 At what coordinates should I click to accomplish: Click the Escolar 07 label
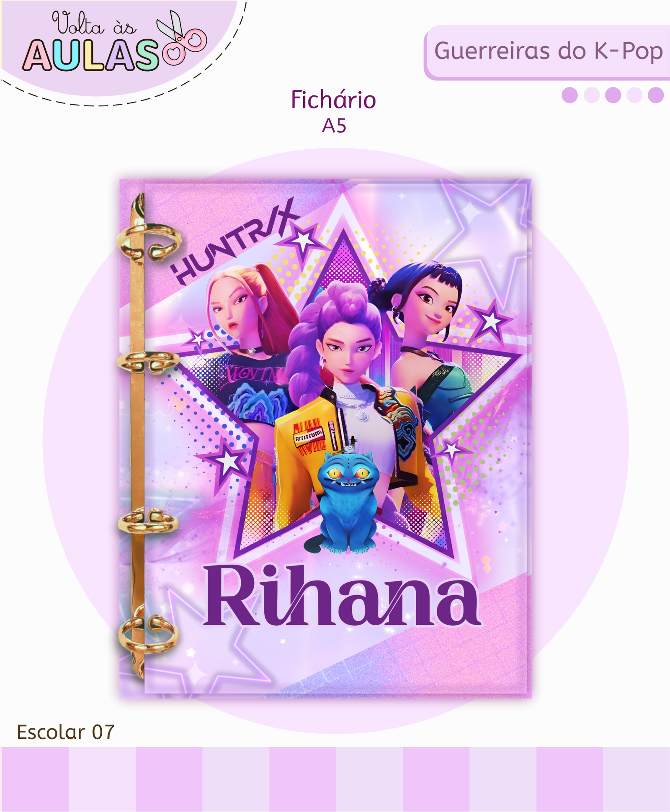[65, 732]
